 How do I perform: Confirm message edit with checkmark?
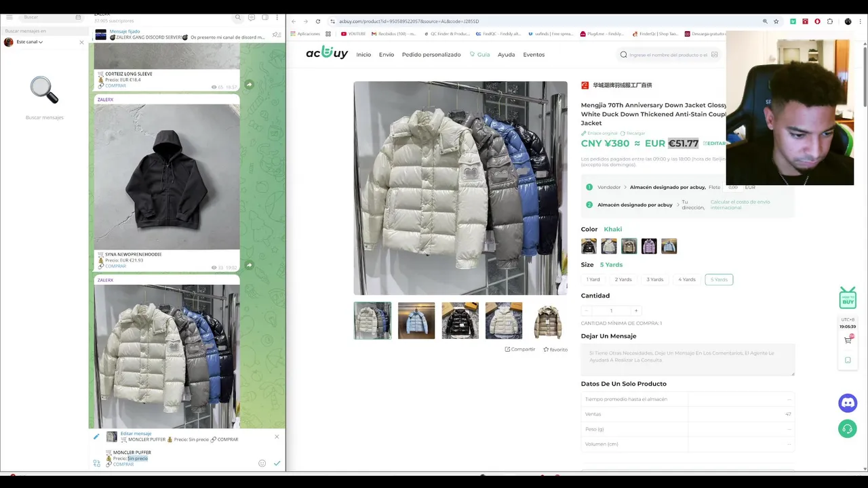click(x=277, y=464)
